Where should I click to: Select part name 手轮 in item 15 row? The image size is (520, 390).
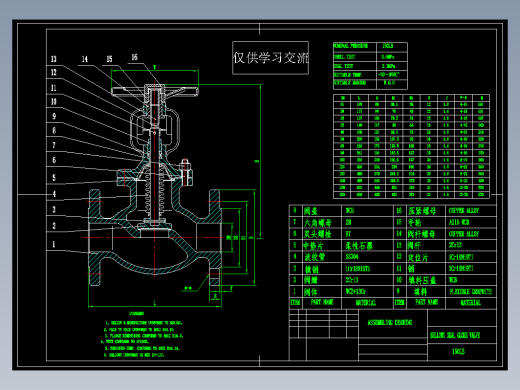[415, 223]
